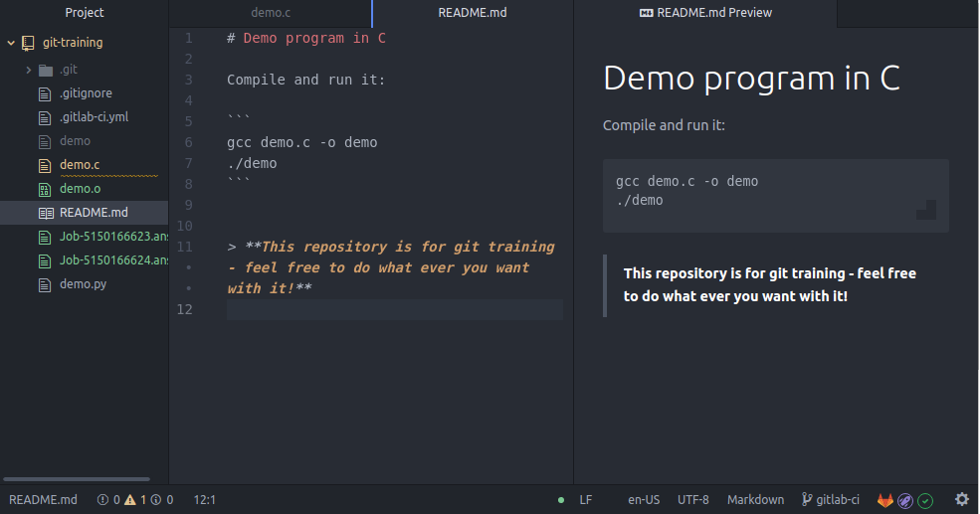
Task: Open the .gitlab-ci.yml file
Action: [94, 117]
